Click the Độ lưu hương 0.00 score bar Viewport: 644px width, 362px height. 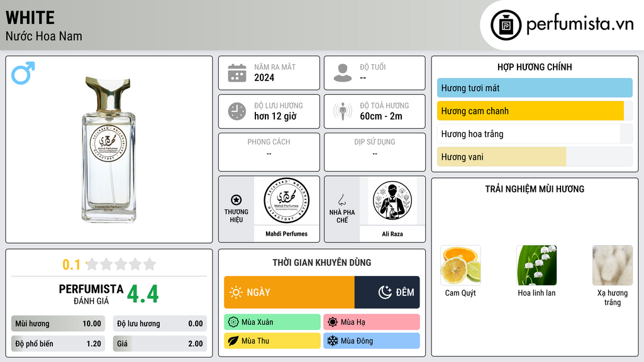point(160,324)
